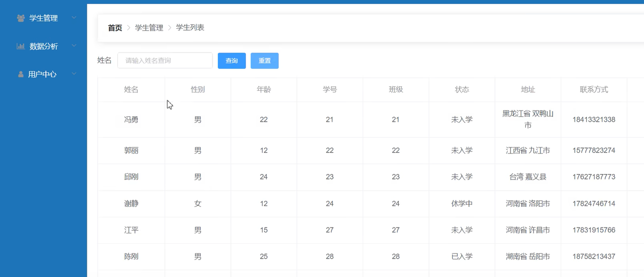Click the 已入学 status in 陈刚's row
Screen dimensions: 644x277
pos(462,256)
